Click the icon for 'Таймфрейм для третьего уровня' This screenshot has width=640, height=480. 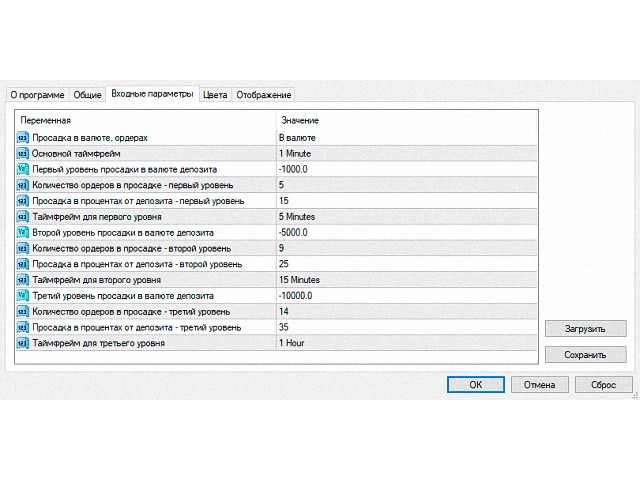point(23,343)
